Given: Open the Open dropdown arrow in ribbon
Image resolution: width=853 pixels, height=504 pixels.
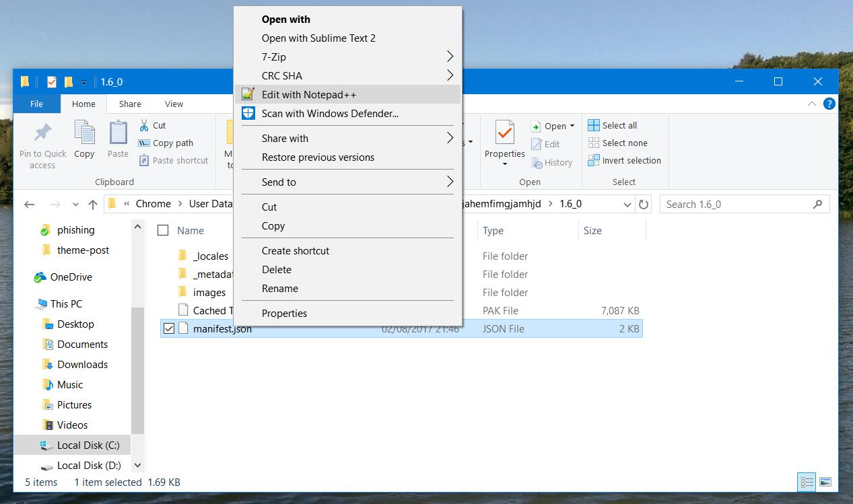Looking at the screenshot, I should point(572,126).
